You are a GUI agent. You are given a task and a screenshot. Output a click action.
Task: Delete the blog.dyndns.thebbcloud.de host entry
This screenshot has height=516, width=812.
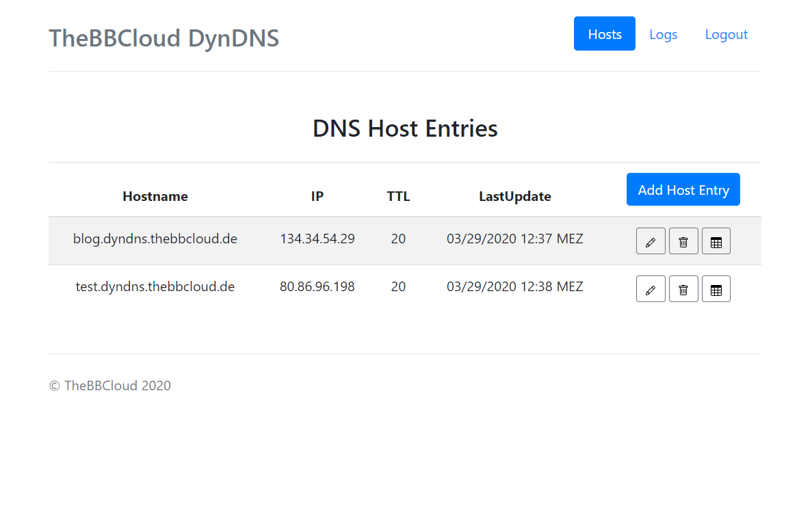(x=683, y=241)
